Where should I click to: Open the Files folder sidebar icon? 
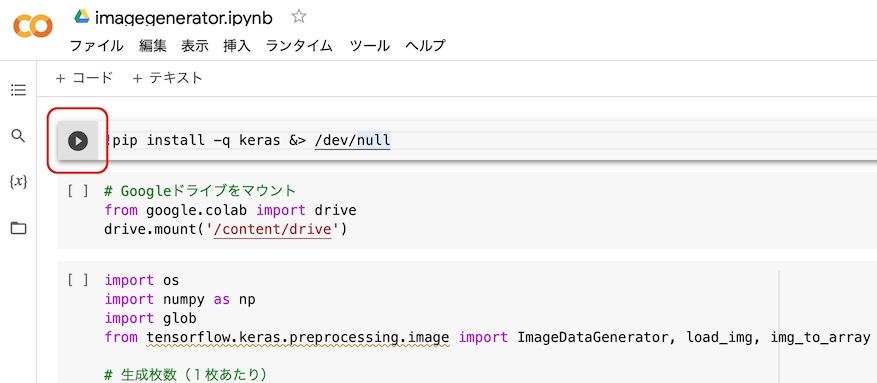point(18,228)
